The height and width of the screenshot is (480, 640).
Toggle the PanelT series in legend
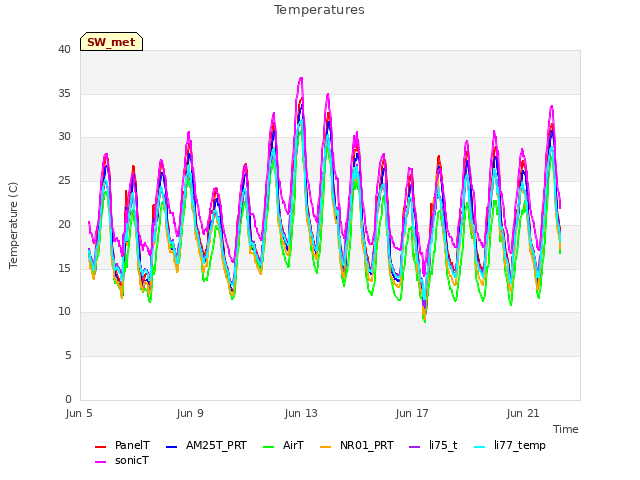(122, 445)
